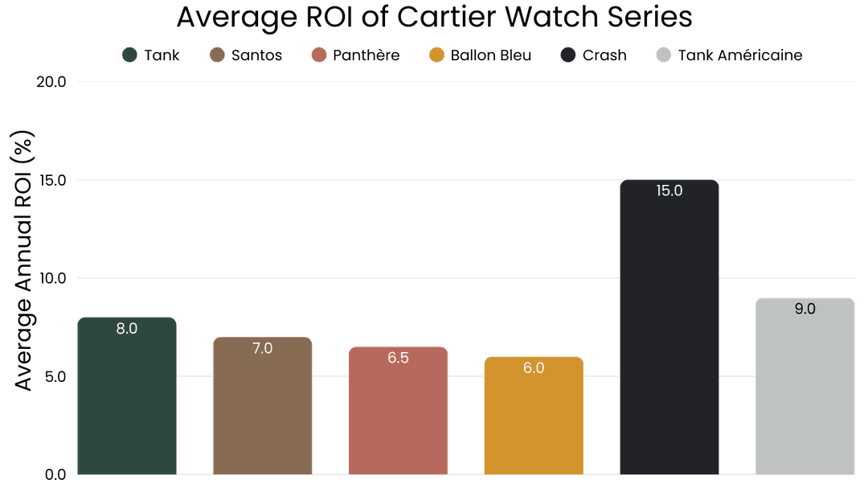The width and height of the screenshot is (868, 488).
Task: Click the 0.0 y-axis tick label
Action: [55, 474]
